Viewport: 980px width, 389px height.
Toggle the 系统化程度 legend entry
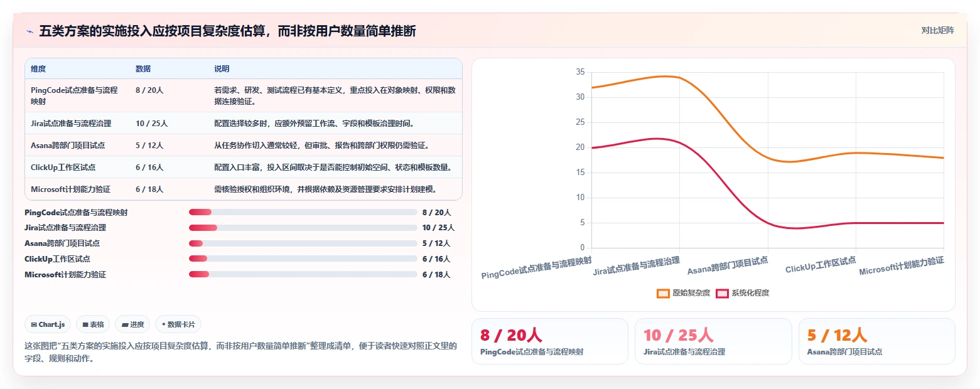tap(743, 293)
